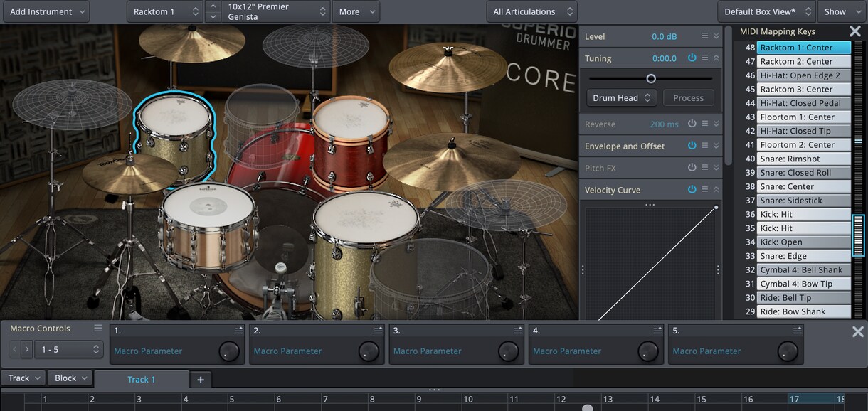Select the Snare: Rimshot mapping key
The width and height of the screenshot is (868, 411).
coord(804,159)
